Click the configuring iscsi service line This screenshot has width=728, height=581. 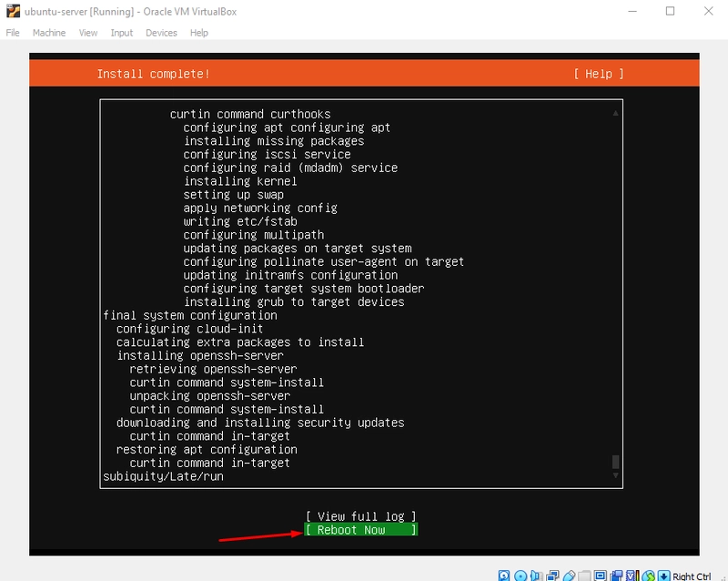267,154
